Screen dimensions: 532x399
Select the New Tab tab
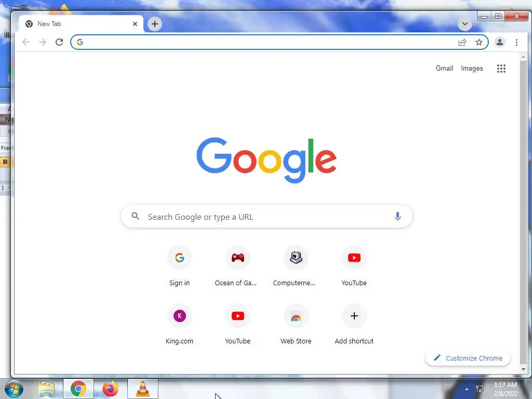pos(82,24)
